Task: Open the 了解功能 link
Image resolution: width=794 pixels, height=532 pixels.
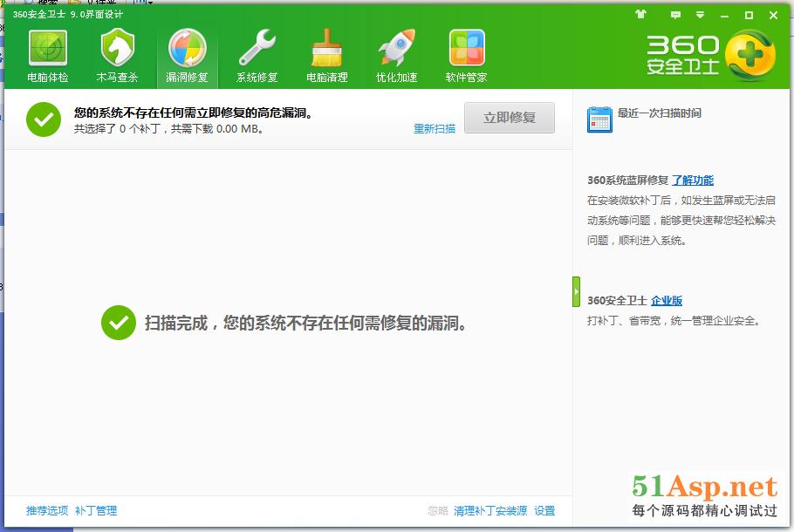Action: (x=693, y=181)
